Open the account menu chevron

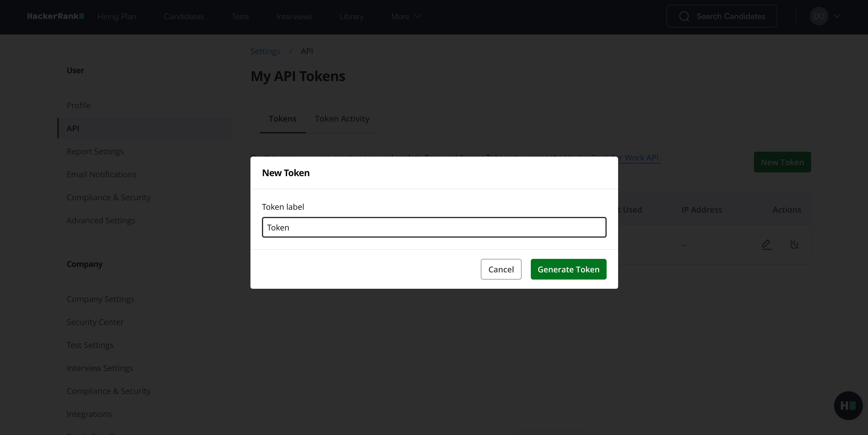point(837,16)
